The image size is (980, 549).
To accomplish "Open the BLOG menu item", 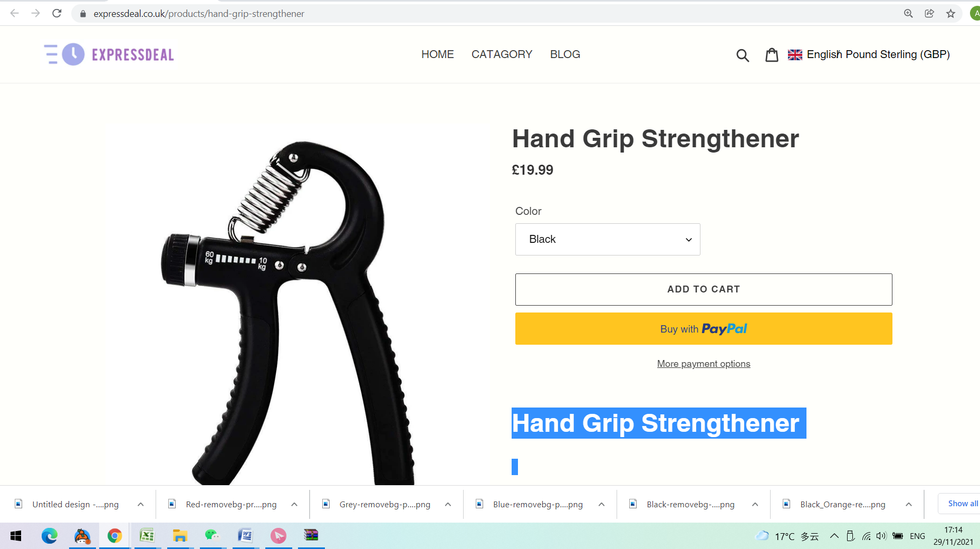I will pos(565,54).
